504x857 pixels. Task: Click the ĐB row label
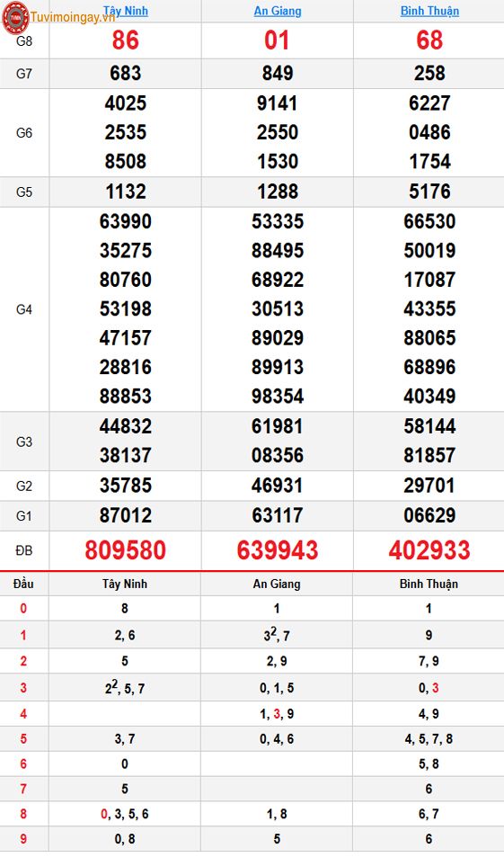(24, 551)
